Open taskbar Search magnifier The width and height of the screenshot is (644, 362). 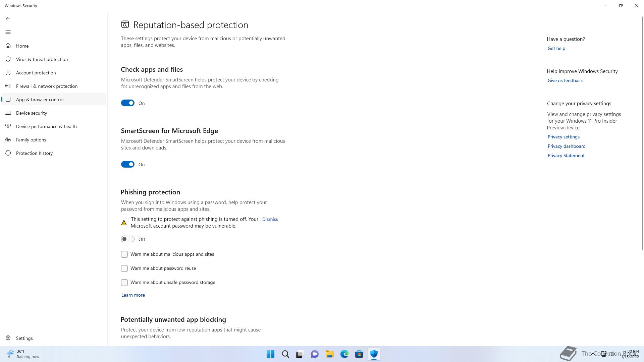pyautogui.click(x=285, y=354)
